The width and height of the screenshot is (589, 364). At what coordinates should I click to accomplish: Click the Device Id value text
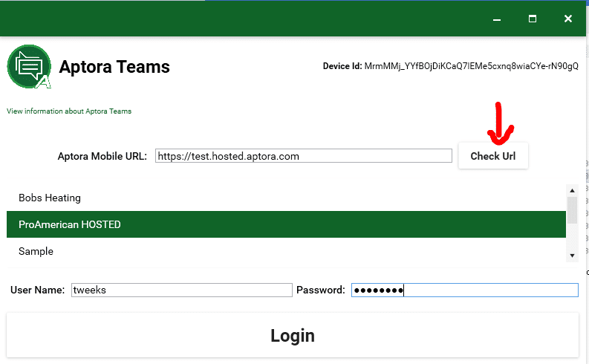(x=471, y=66)
